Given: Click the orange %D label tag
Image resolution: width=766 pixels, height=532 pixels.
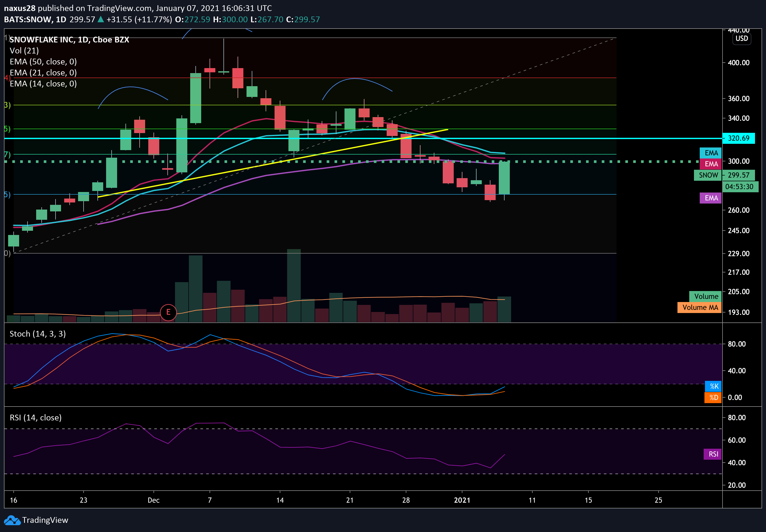Looking at the screenshot, I should (713, 397).
